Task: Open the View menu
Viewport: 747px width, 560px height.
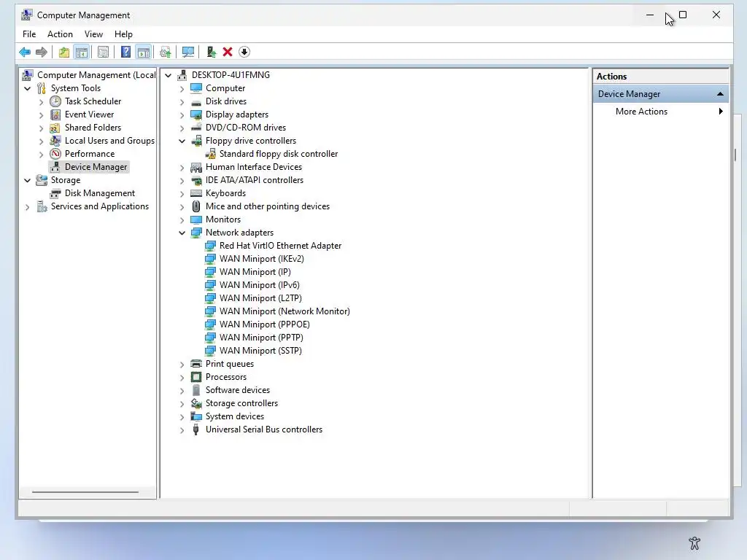Action: pyautogui.click(x=93, y=34)
